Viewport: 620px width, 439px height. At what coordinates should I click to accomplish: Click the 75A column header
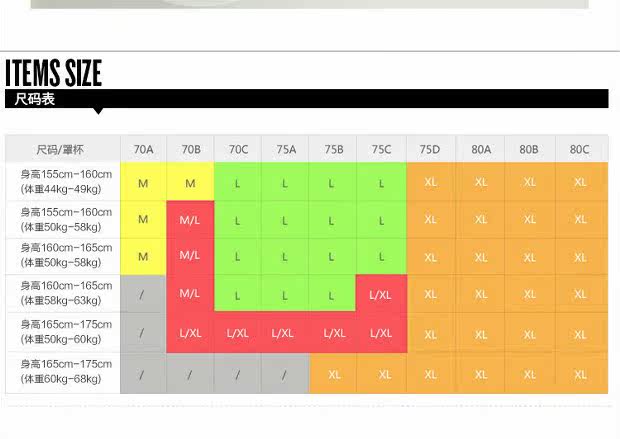coord(286,150)
